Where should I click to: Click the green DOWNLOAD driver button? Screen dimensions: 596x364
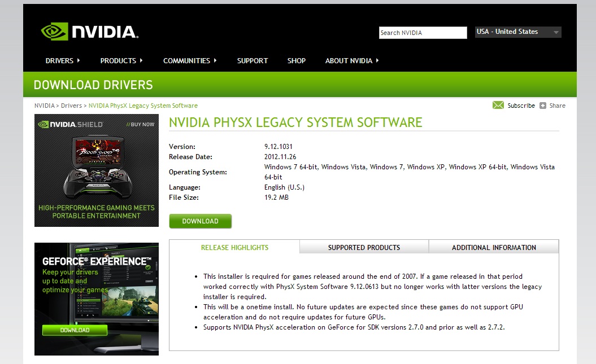pyautogui.click(x=201, y=221)
